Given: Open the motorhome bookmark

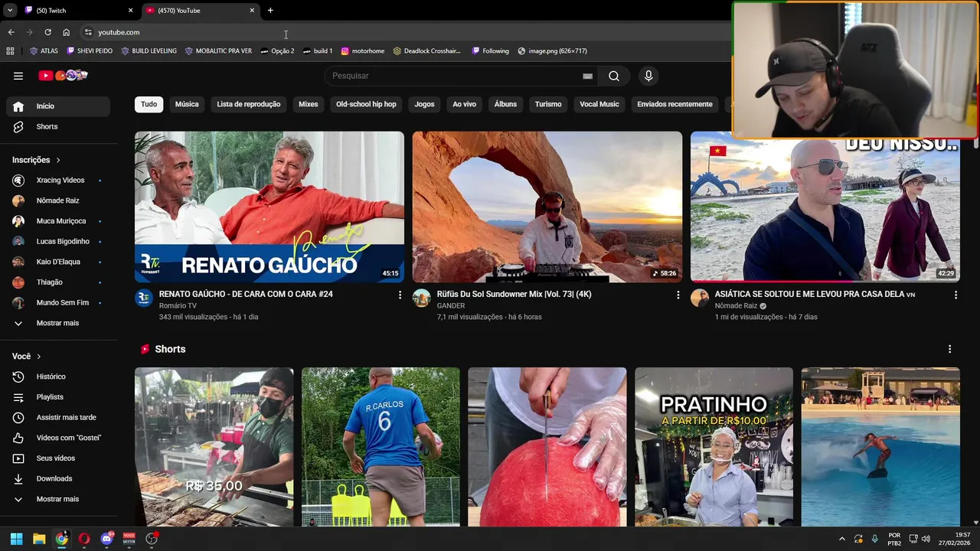Looking at the screenshot, I should pyautogui.click(x=362, y=51).
